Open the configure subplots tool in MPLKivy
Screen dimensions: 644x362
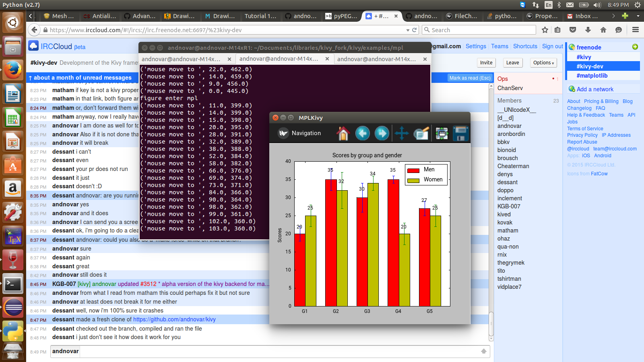pos(442,133)
